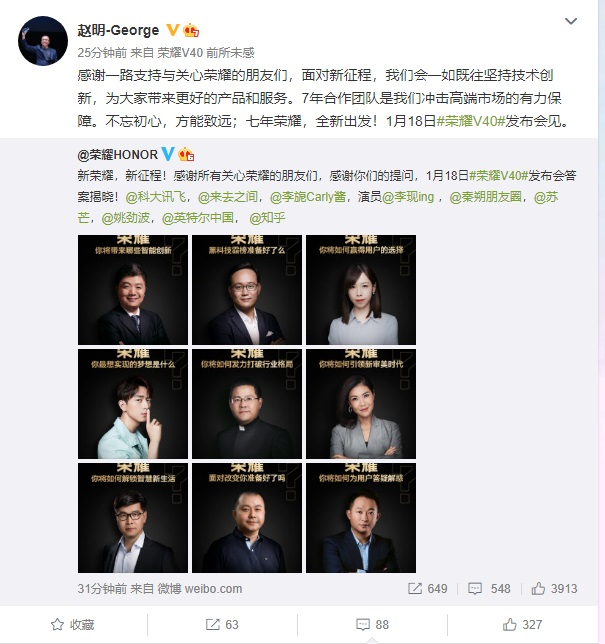Click the gold verified V badge
Image resolution: width=605 pixels, height=644 pixels.
pyautogui.click(x=173, y=30)
